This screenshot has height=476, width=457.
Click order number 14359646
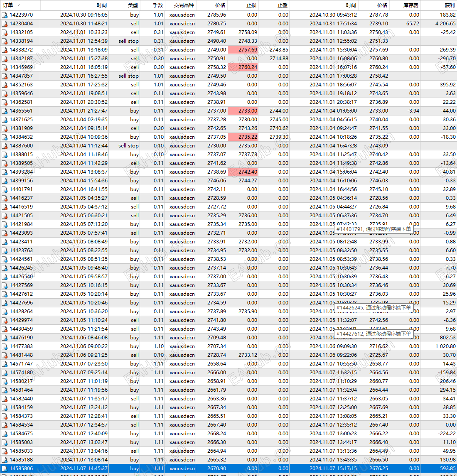[21, 93]
